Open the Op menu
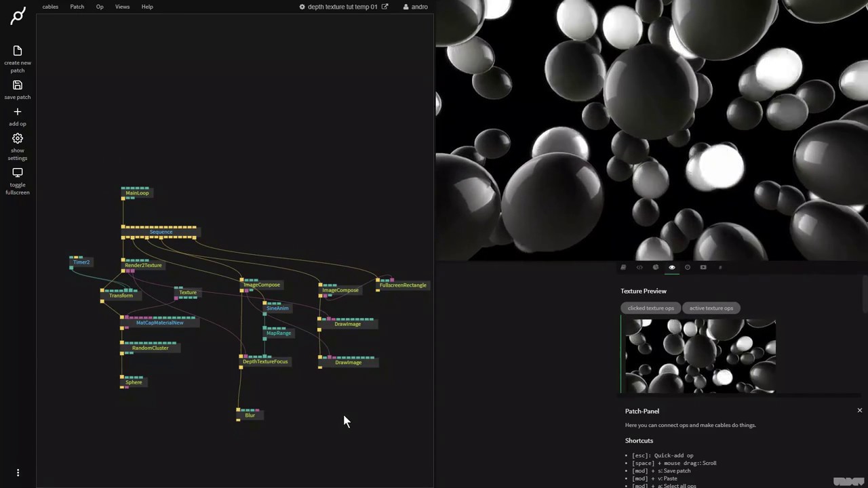 pos(100,7)
